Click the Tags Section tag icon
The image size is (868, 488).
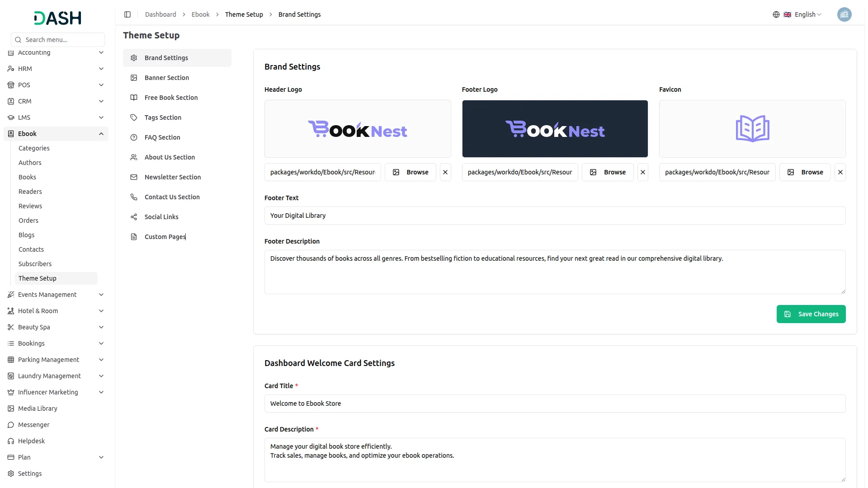click(x=134, y=117)
